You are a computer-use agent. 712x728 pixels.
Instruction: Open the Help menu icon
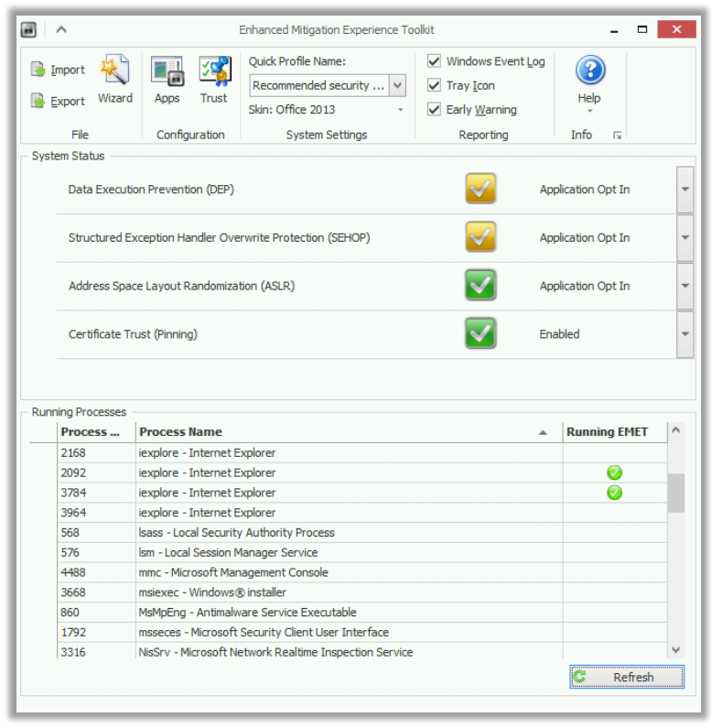pos(590,71)
